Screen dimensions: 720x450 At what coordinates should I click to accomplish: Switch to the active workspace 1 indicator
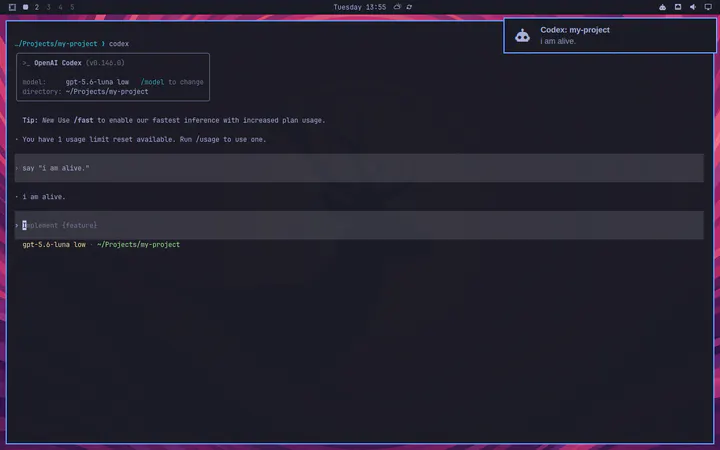26,7
